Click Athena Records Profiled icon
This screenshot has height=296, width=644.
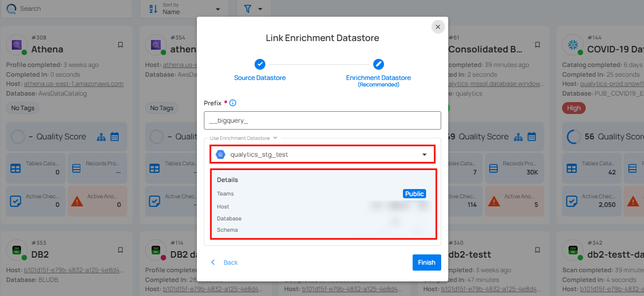[x=77, y=169]
